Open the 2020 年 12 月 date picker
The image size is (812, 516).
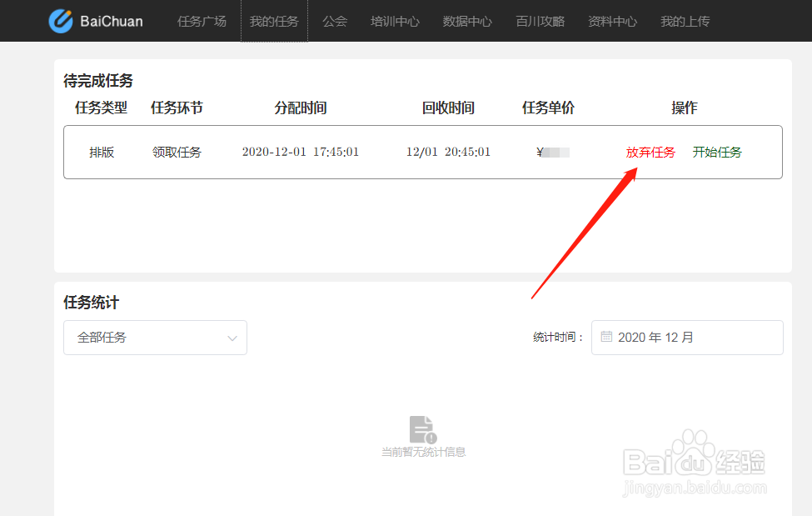687,338
